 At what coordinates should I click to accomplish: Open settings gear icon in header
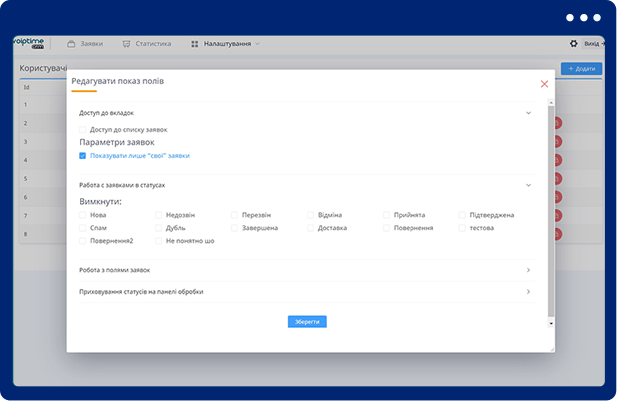pos(574,44)
